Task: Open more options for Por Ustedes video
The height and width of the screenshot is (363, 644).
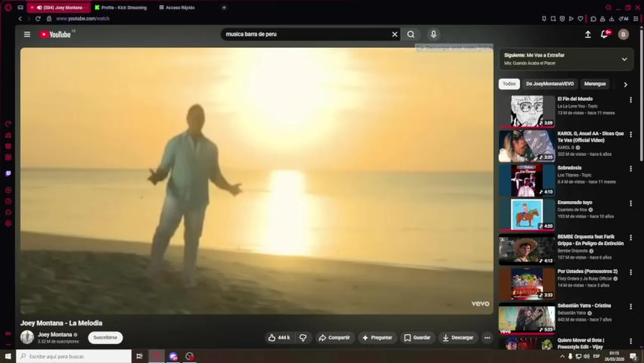Action: [x=630, y=272]
